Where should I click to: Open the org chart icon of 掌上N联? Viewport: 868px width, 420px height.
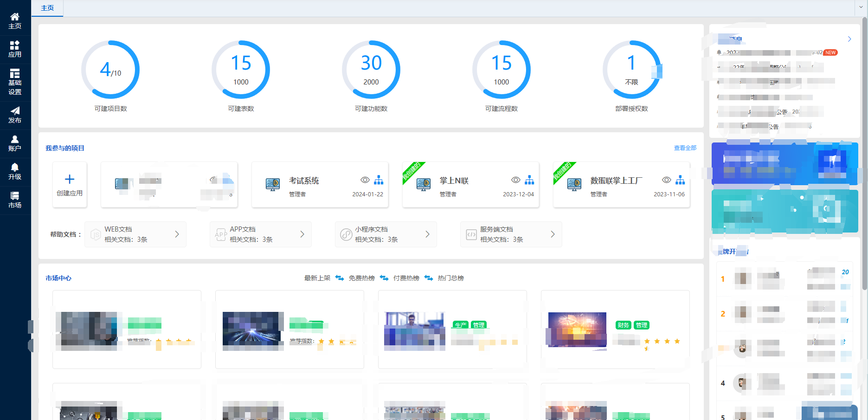(529, 180)
